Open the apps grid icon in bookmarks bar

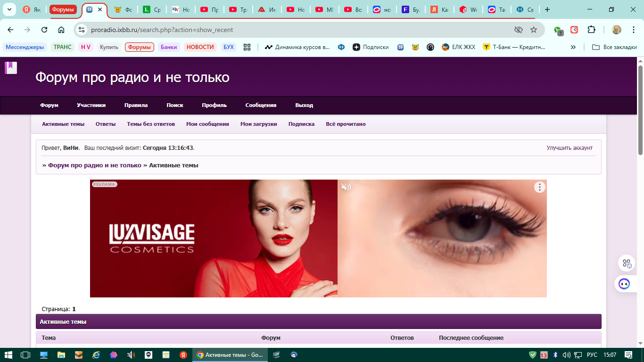[247, 47]
